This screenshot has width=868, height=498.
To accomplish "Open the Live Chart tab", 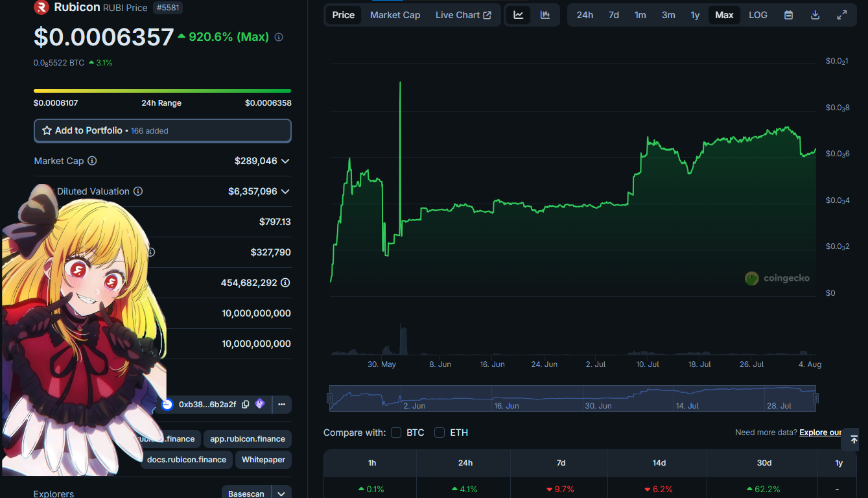I will click(463, 15).
